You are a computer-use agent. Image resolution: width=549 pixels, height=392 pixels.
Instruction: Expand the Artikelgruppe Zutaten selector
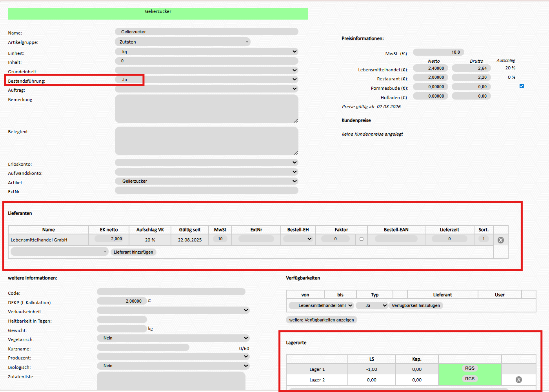(x=182, y=42)
